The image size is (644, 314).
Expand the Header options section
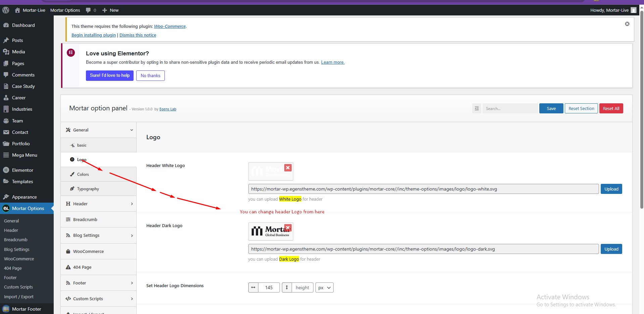click(98, 204)
